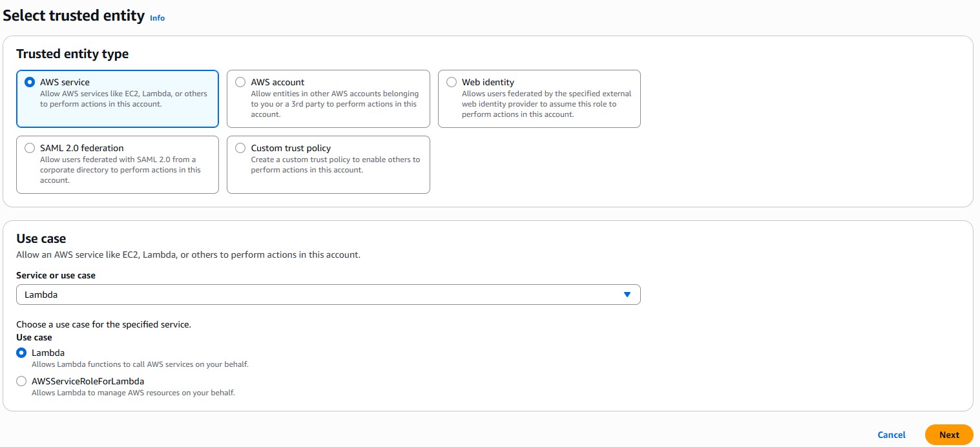Click the blue dropdown arrow in the service selector
Image resolution: width=980 pixels, height=447 pixels.
point(627,295)
